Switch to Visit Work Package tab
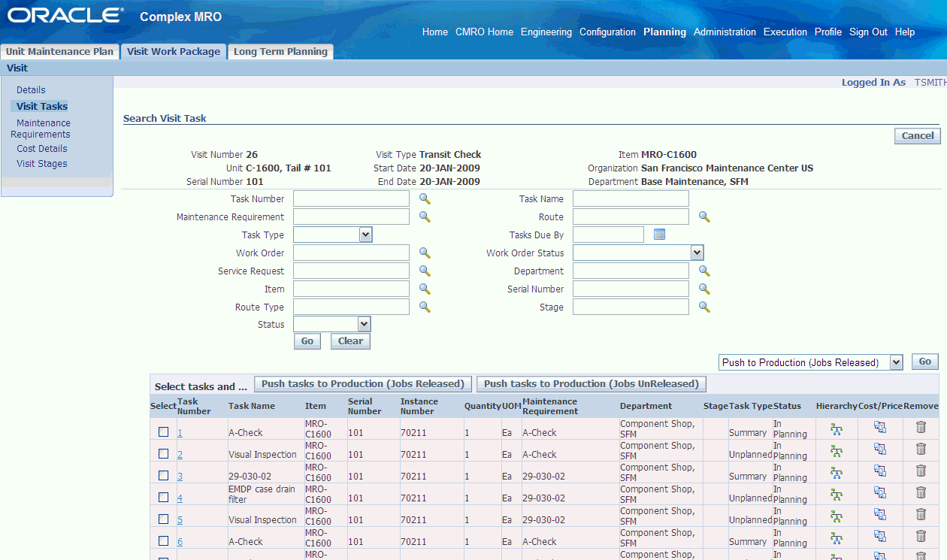947x560 pixels. [x=174, y=52]
